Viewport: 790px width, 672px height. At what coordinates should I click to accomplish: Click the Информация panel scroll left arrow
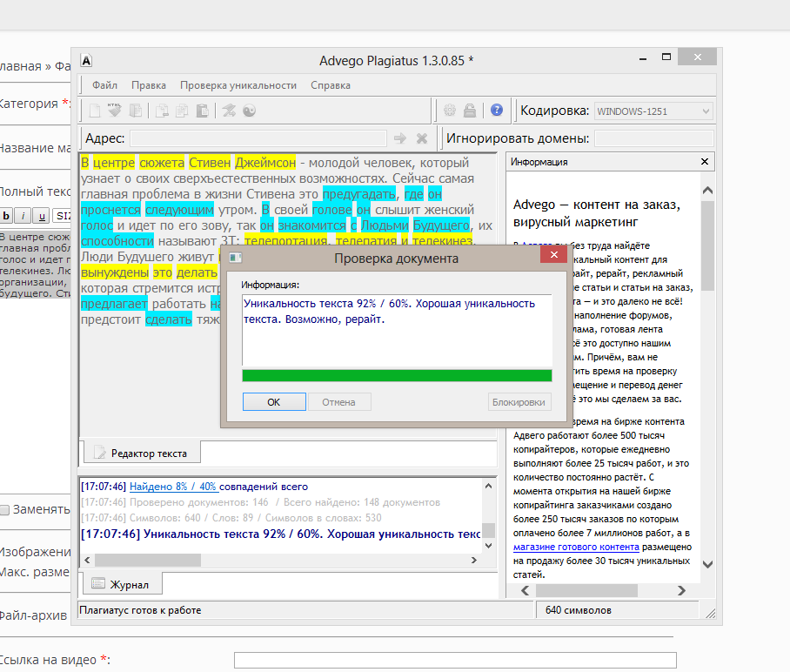[525, 590]
